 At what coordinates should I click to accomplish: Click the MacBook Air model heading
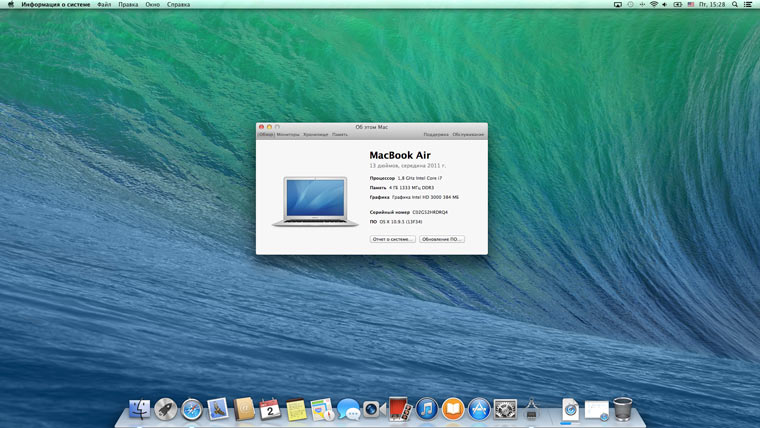pyautogui.click(x=400, y=155)
